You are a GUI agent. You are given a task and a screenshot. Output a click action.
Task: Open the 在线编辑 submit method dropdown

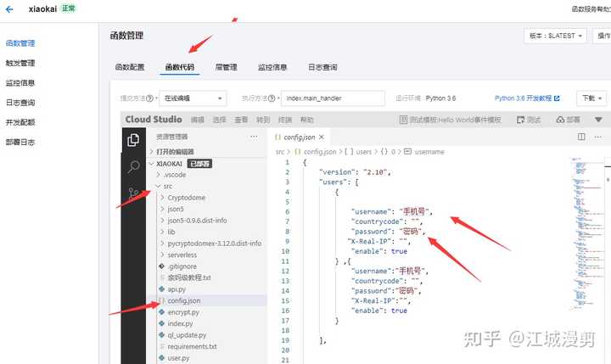pyautogui.click(x=193, y=98)
